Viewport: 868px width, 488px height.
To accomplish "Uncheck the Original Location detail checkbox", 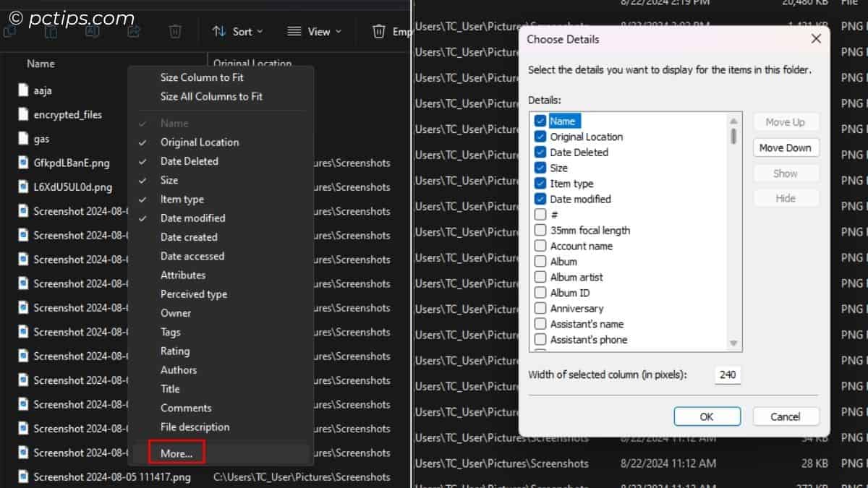I will [540, 137].
